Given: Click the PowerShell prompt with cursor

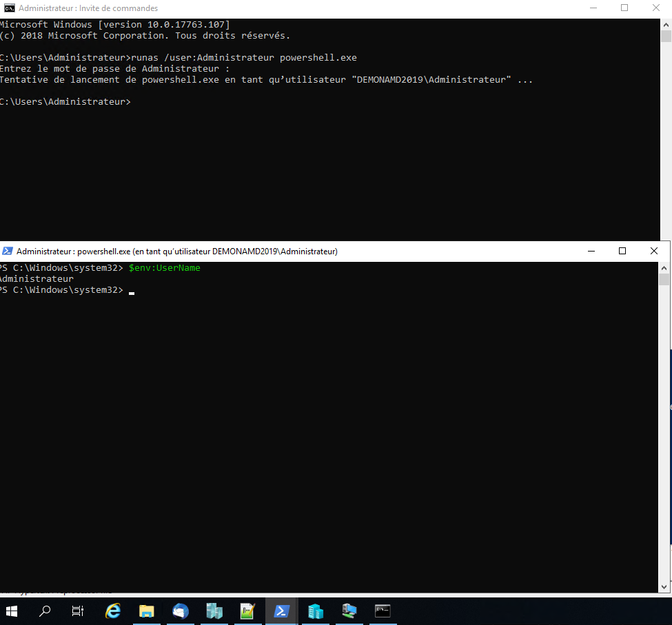Looking at the screenshot, I should tap(67, 290).
